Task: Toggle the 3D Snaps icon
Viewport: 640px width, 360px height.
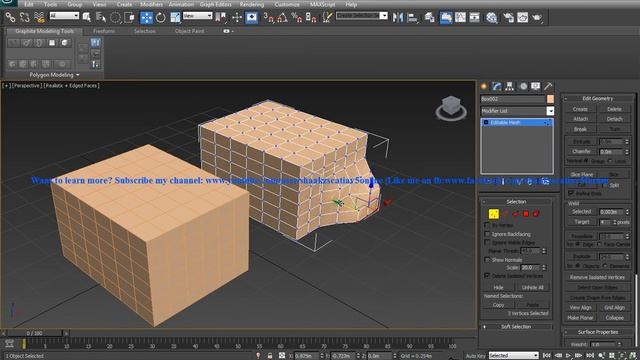Action: pyautogui.click(x=269, y=17)
